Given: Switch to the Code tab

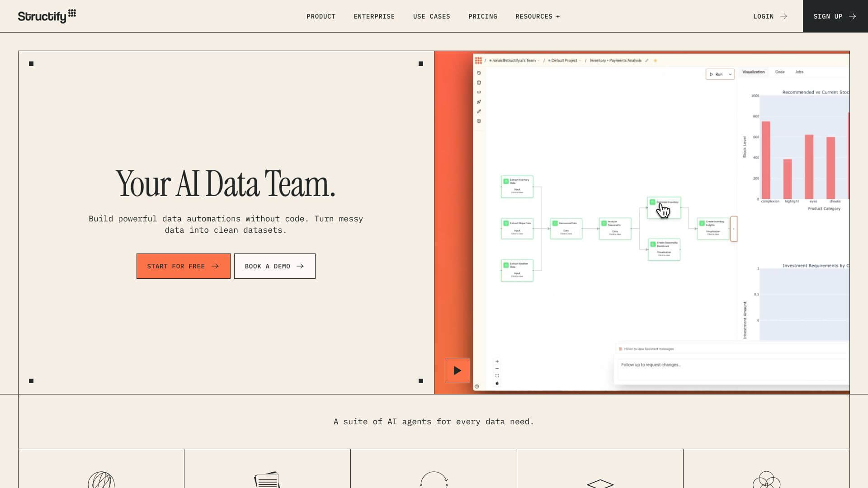Looking at the screenshot, I should pos(779,72).
